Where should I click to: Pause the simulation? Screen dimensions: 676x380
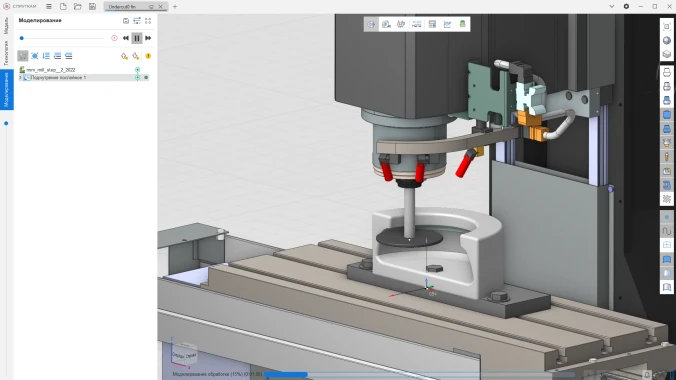pos(137,38)
